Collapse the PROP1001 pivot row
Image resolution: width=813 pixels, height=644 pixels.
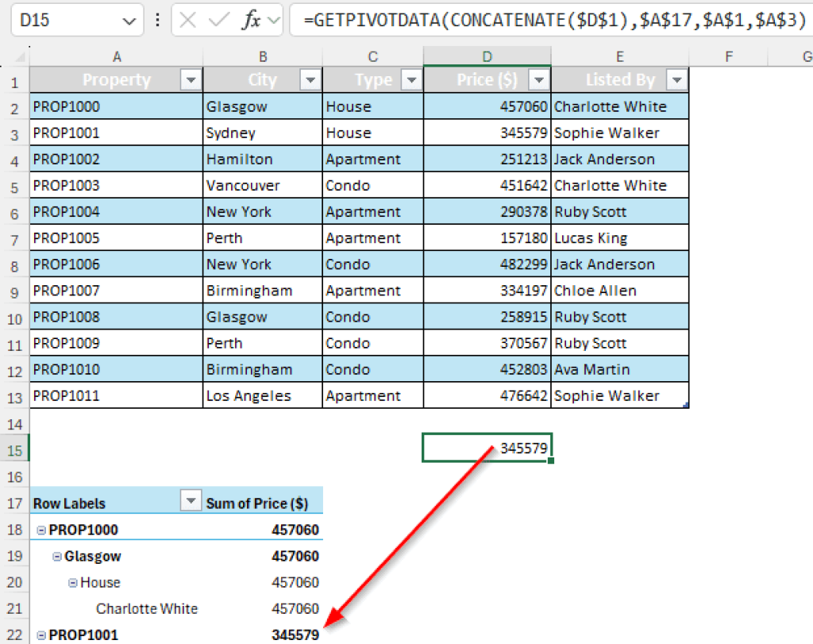pos(41,635)
